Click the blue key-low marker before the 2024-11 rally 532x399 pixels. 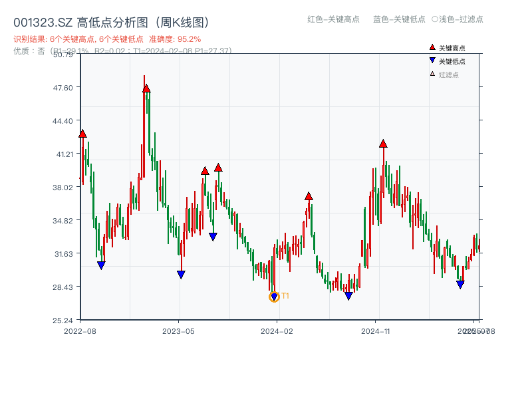pos(348,295)
